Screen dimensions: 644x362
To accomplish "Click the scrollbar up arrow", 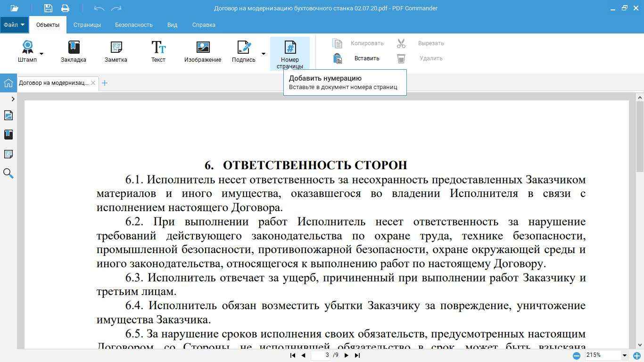I will (x=640, y=97).
